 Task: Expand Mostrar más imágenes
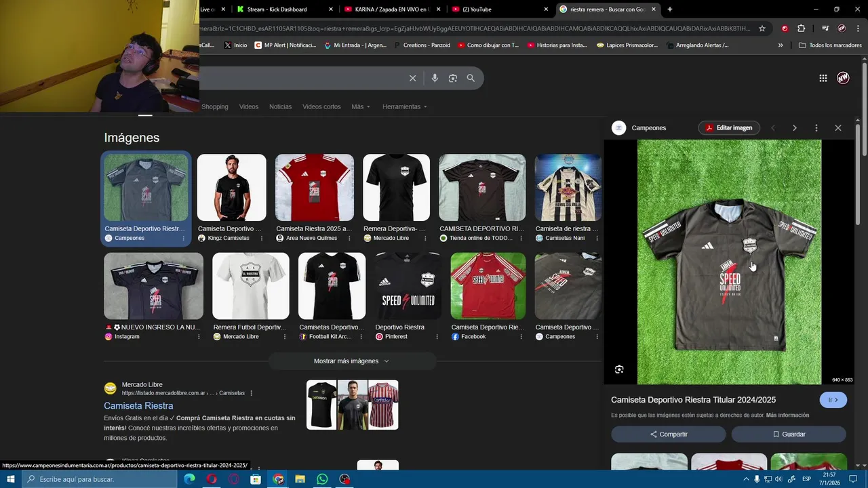352,361
